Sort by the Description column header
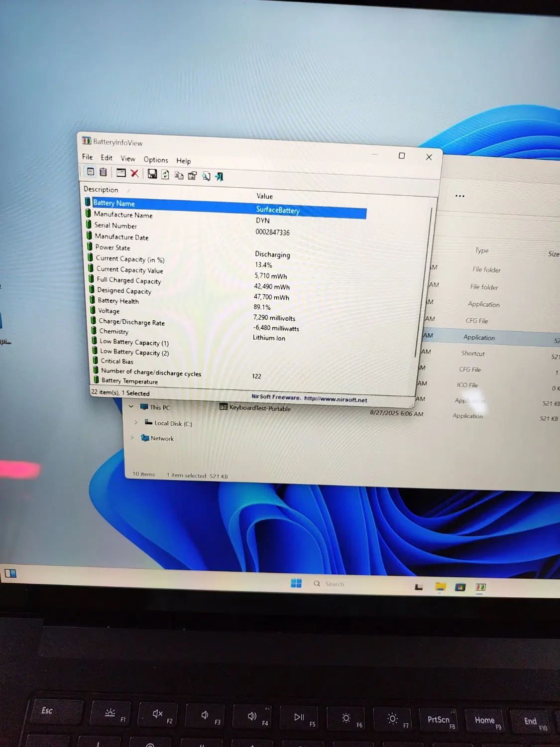 [x=101, y=189]
